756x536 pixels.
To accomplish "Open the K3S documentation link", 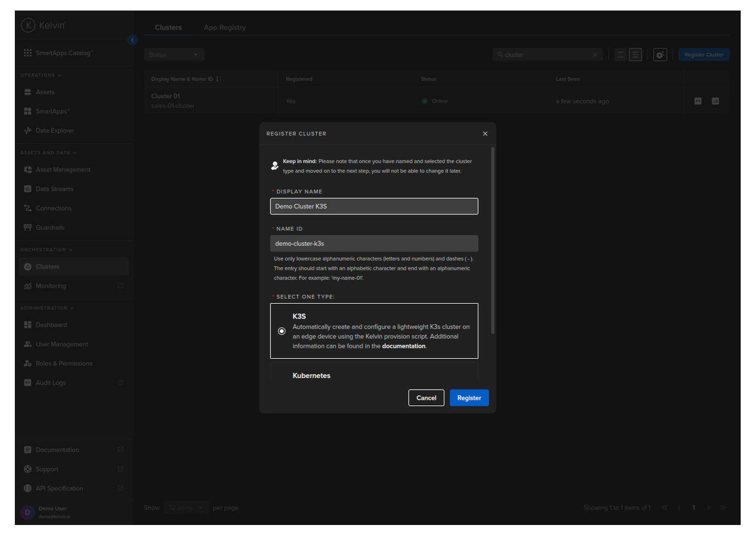I will click(403, 346).
